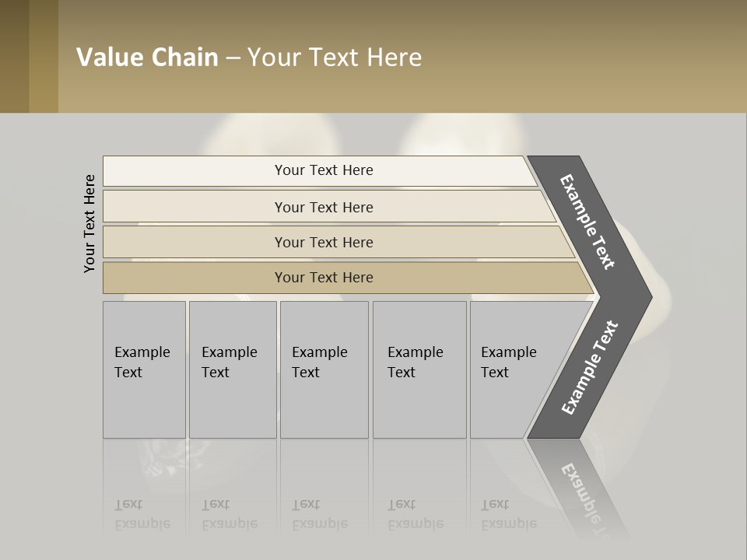The image size is (747, 560).
Task: Select the third "Your Text Here" bar from top
Action: 324,242
